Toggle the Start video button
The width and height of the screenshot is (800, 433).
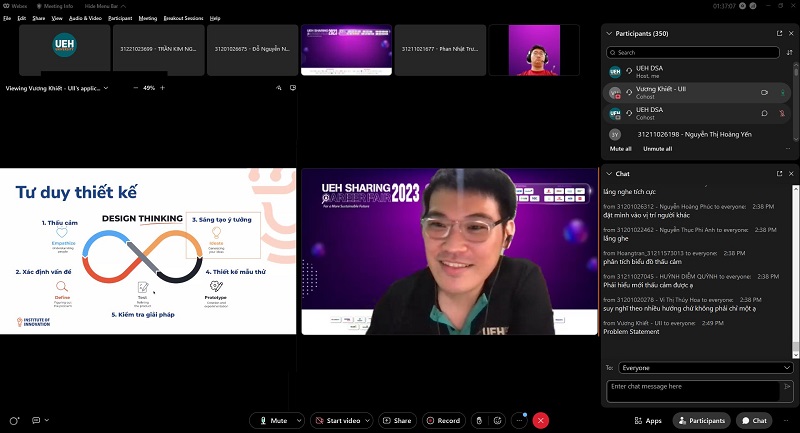tap(338, 421)
